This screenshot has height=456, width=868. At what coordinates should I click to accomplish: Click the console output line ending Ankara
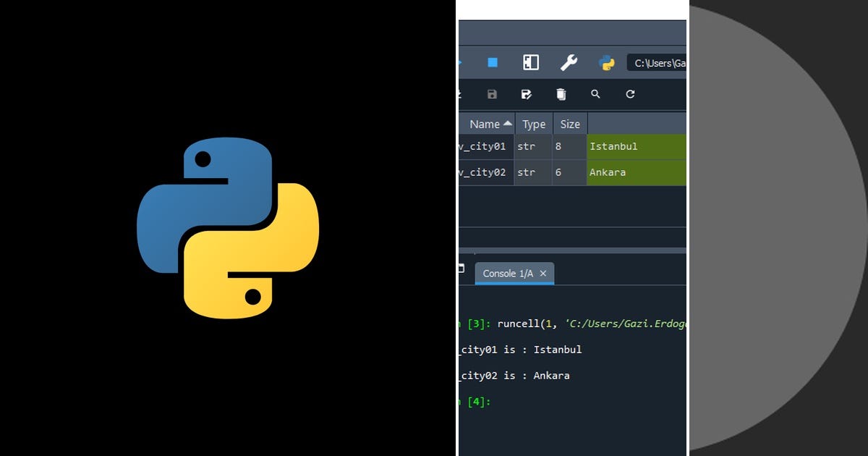514,376
